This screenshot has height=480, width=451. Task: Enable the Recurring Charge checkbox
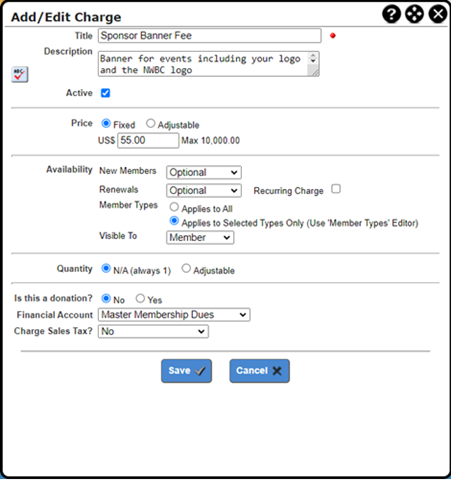[336, 189]
